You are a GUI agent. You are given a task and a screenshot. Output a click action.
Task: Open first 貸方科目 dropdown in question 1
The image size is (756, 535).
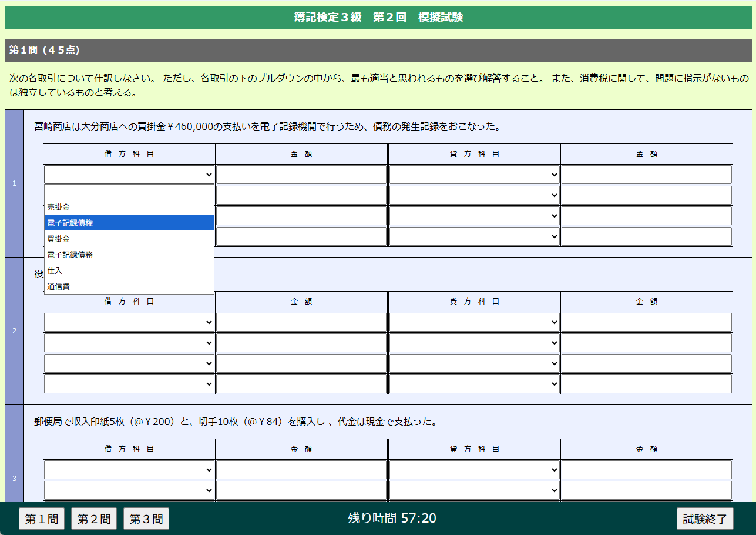point(474,175)
